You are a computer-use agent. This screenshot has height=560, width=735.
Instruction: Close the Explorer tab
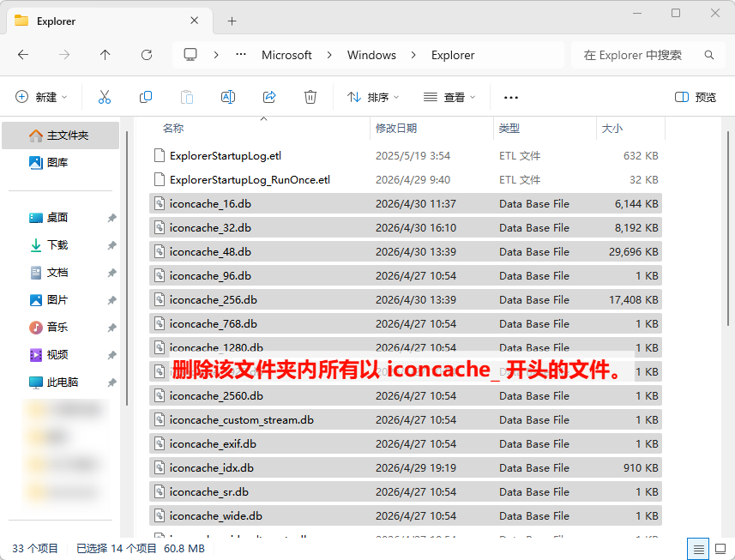(195, 21)
